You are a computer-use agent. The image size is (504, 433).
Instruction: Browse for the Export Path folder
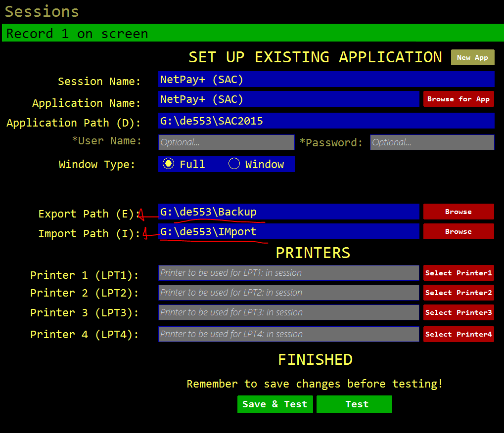point(458,212)
